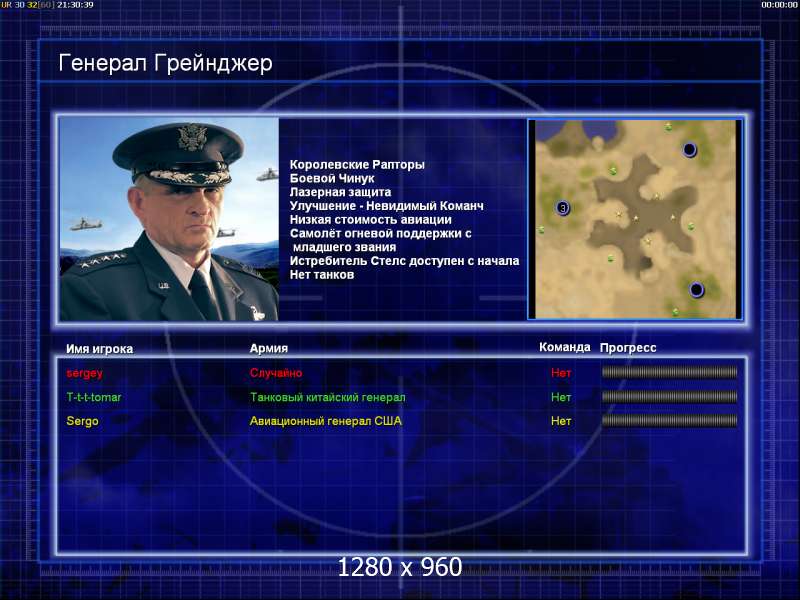
Task: Click the 'Прогресс' column header
Action: coord(628,348)
